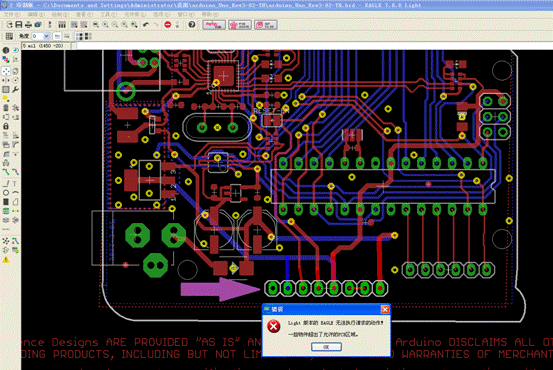Image resolution: width=553 pixels, height=370 pixels.
Task: Click the wrench Change tool icon
Action: 15,90
